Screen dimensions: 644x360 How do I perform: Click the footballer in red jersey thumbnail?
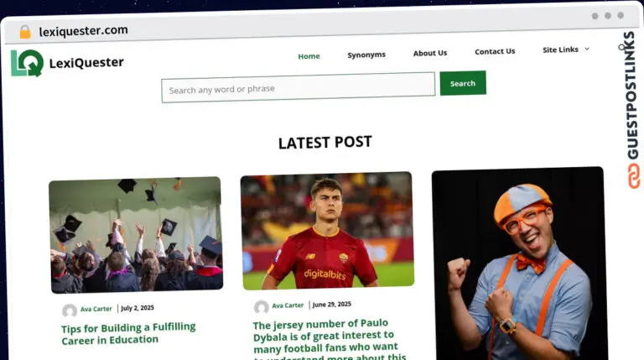tap(327, 231)
